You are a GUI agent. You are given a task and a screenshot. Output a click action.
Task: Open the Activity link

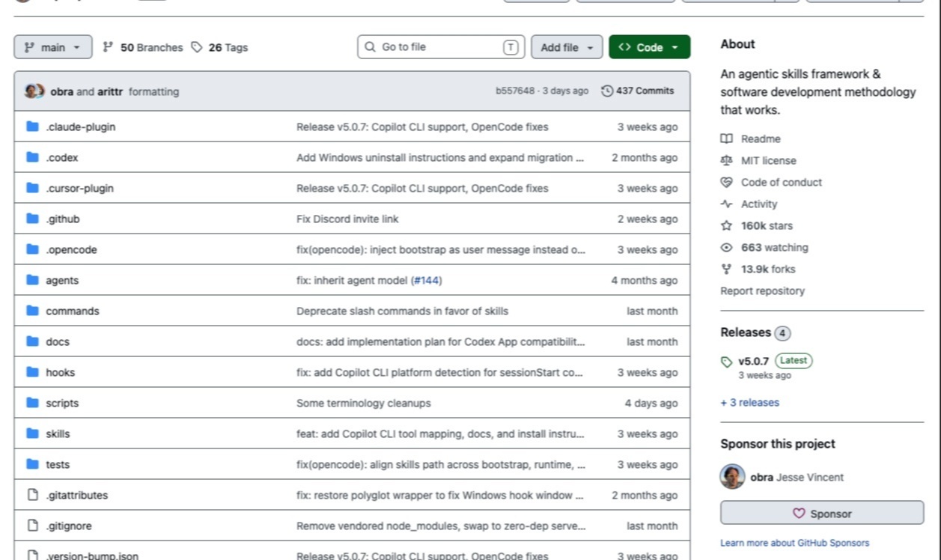point(759,204)
